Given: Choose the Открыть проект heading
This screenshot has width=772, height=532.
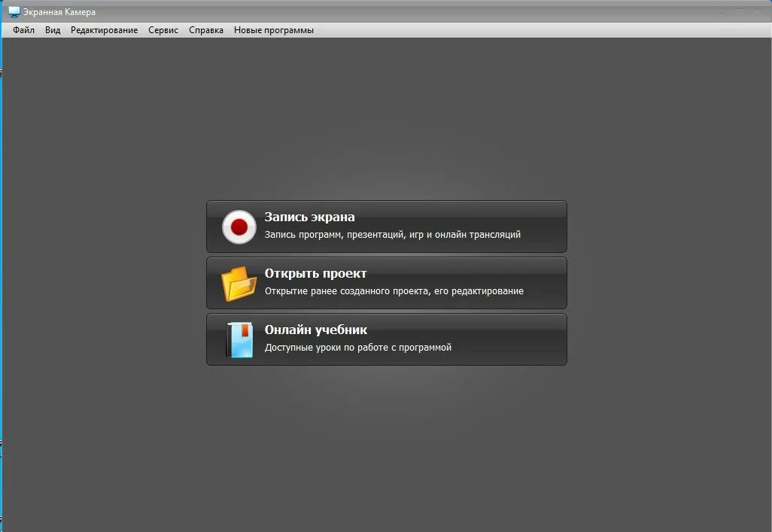Looking at the screenshot, I should (x=315, y=273).
